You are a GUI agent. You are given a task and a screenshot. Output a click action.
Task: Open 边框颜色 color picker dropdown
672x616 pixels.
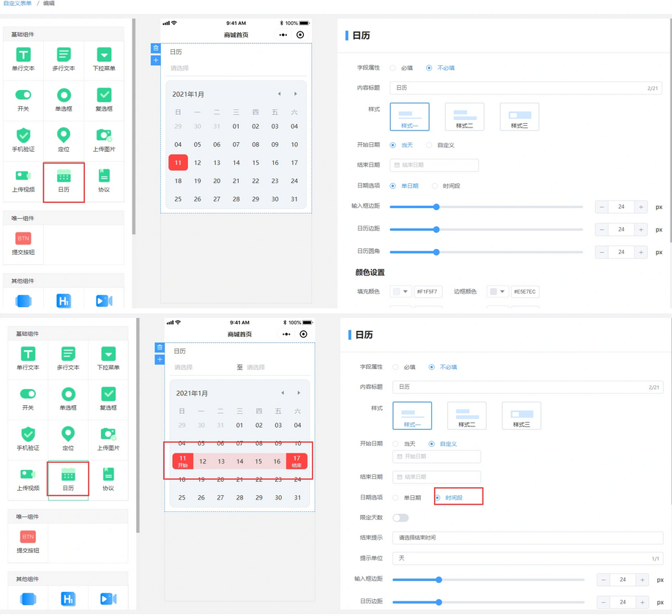(x=497, y=292)
